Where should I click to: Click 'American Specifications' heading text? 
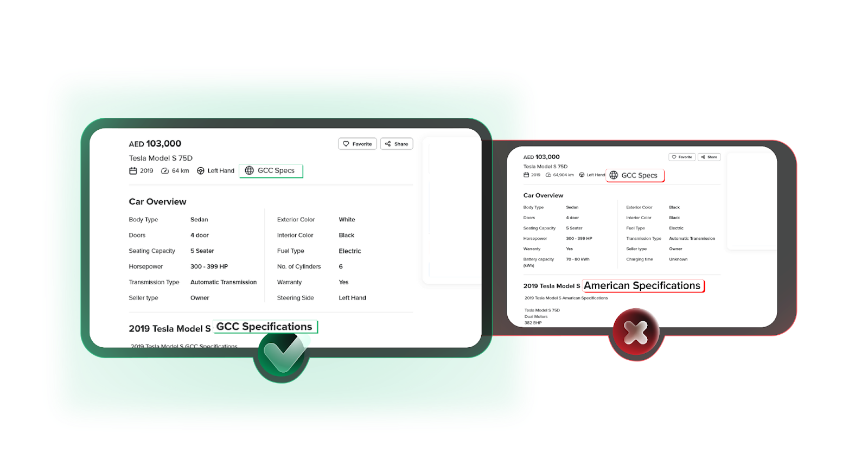click(x=642, y=286)
